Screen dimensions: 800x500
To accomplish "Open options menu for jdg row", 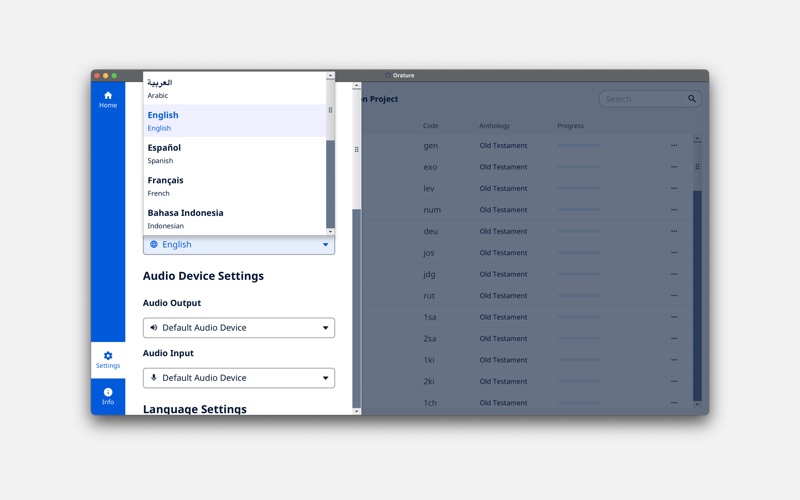I will click(x=674, y=274).
